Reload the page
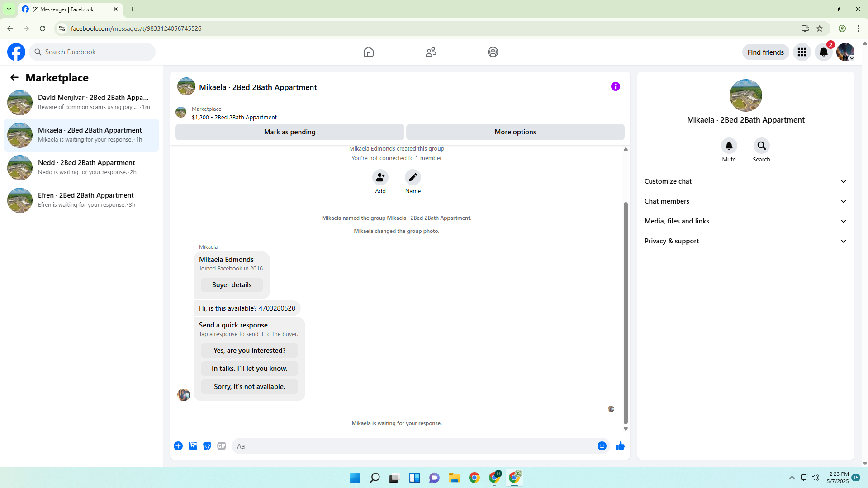This screenshot has height=488, width=868. [x=43, y=28]
